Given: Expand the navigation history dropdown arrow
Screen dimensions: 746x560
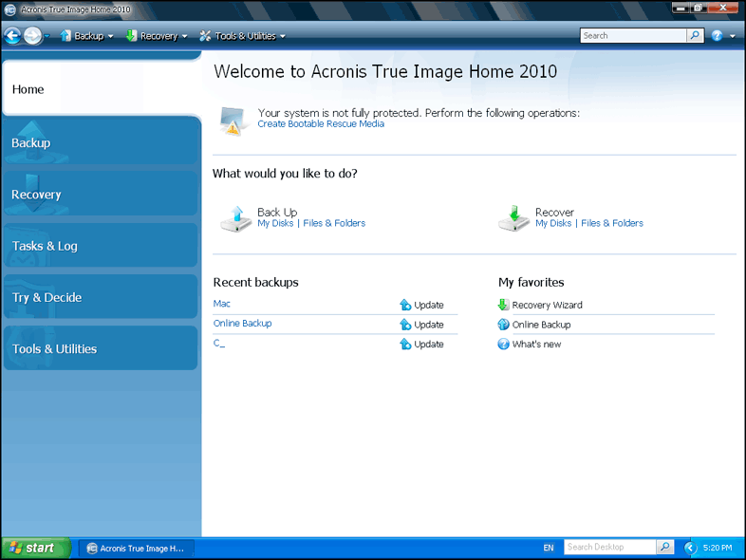Looking at the screenshot, I should coord(47,36).
